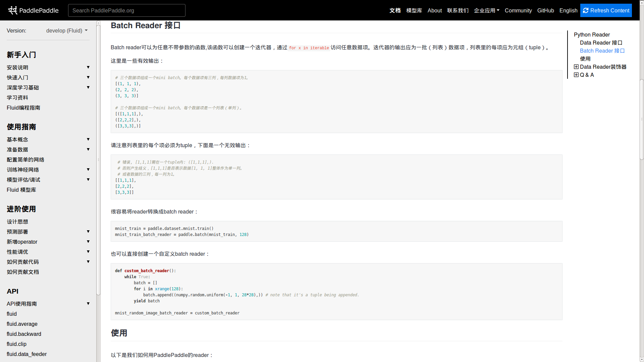
Task: Open the 文档 nav menu item
Action: pos(395,10)
